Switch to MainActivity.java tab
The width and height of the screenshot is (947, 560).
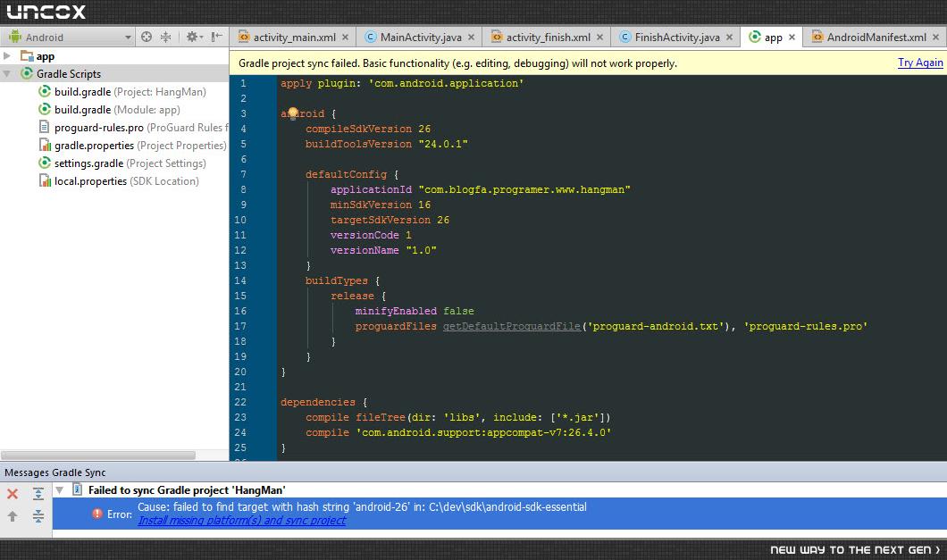421,37
